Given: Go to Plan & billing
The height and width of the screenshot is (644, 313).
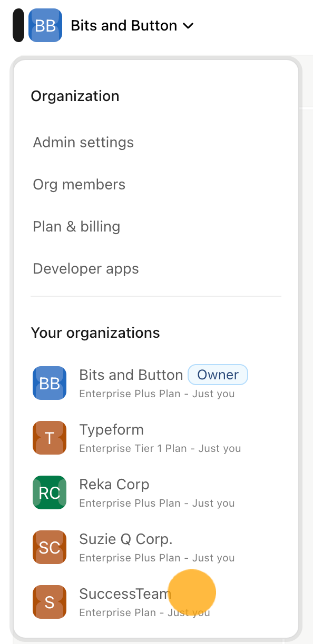Looking at the screenshot, I should tap(76, 226).
